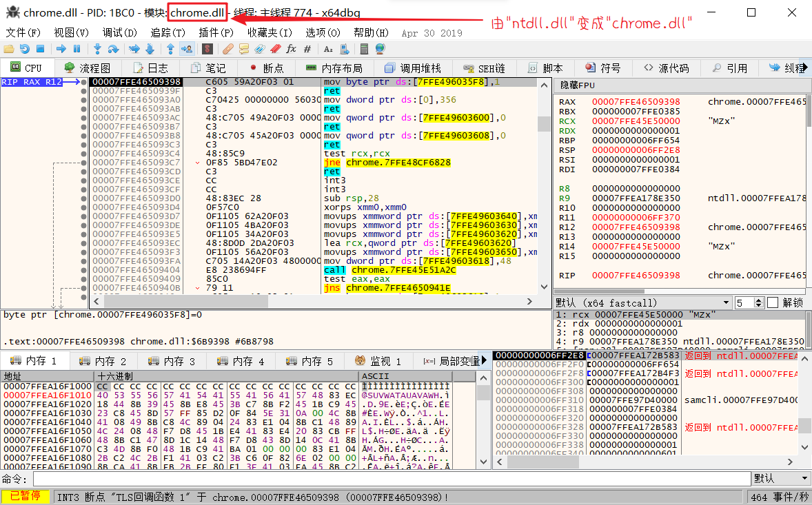Screen dimensions: 812x505
Task: Toggle breakpoint dot at address 00007FFE465093C4
Action: coord(84,153)
